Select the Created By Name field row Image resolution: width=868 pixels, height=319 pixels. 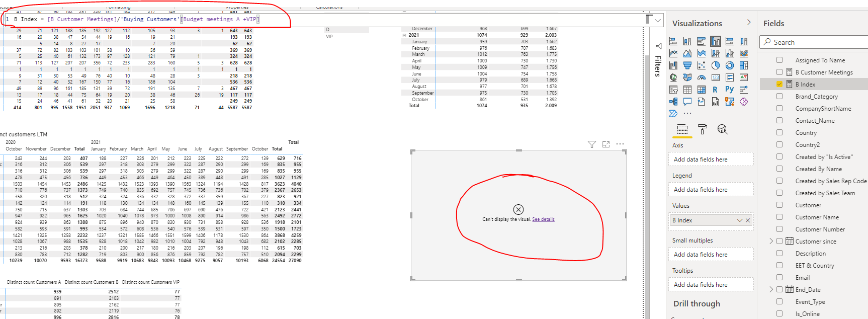tap(818, 169)
